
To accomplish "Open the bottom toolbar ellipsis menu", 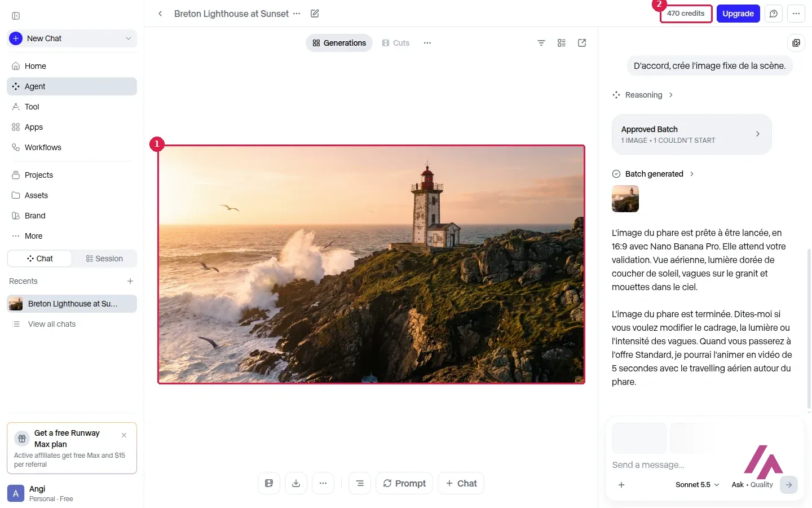I will point(323,483).
